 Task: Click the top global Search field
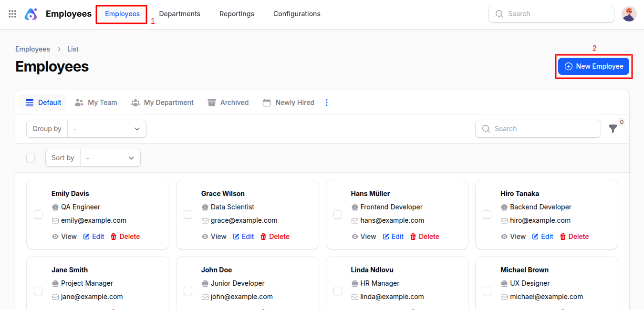[551, 14]
